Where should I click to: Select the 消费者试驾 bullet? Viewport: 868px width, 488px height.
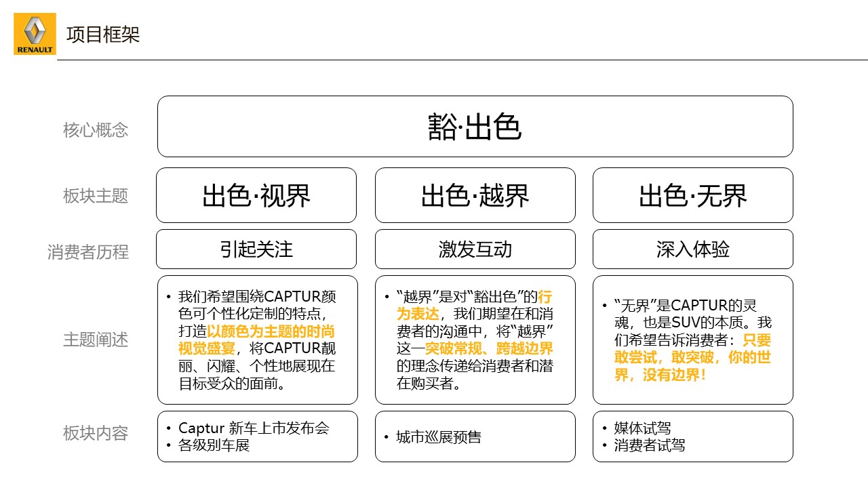[x=649, y=445]
